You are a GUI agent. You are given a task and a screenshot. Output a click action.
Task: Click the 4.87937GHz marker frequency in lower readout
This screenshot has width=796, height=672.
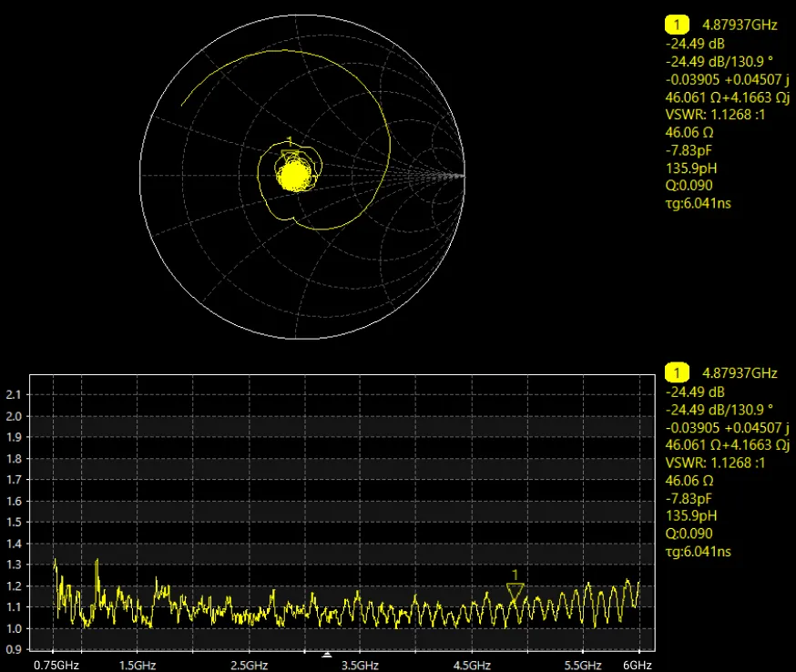740,373
